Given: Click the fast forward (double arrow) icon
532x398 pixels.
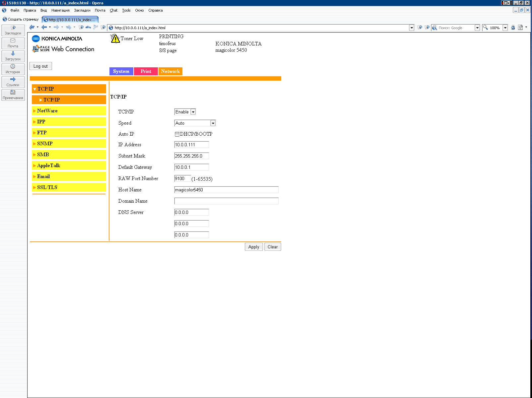Looking at the screenshot, I should (69, 27).
